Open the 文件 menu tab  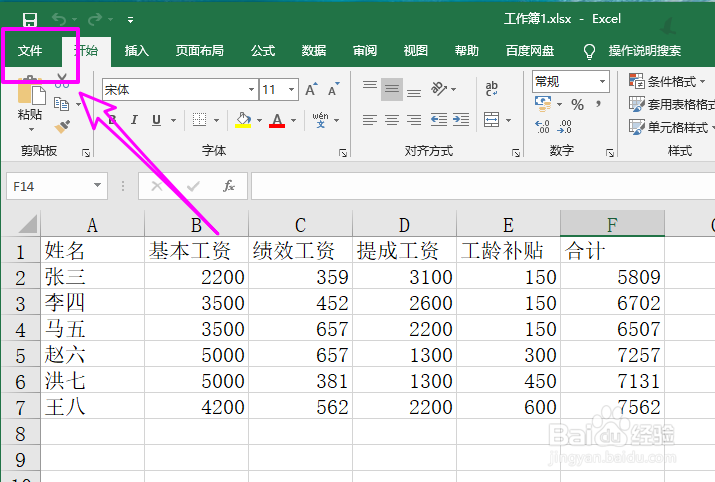pyautogui.click(x=30, y=51)
